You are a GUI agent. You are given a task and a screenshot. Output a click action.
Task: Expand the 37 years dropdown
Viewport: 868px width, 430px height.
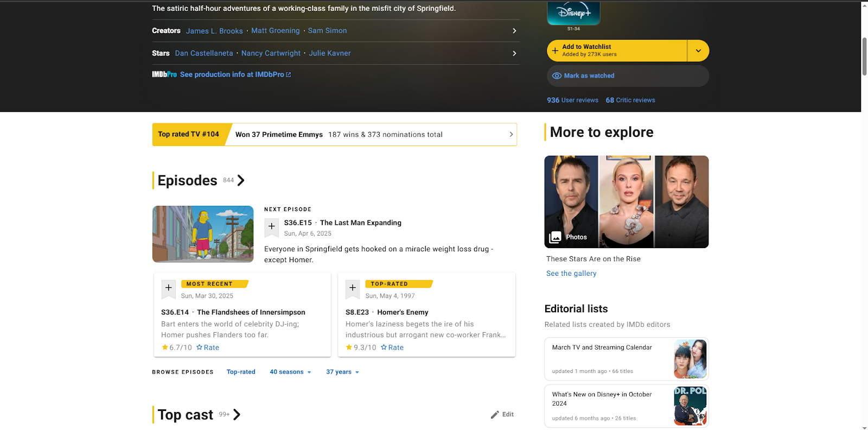[x=342, y=372]
